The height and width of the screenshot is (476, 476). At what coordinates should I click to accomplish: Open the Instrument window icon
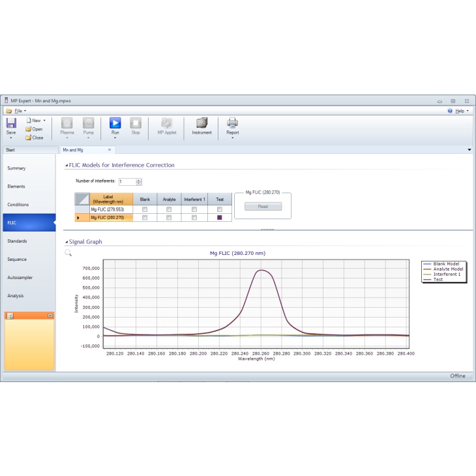[201, 123]
